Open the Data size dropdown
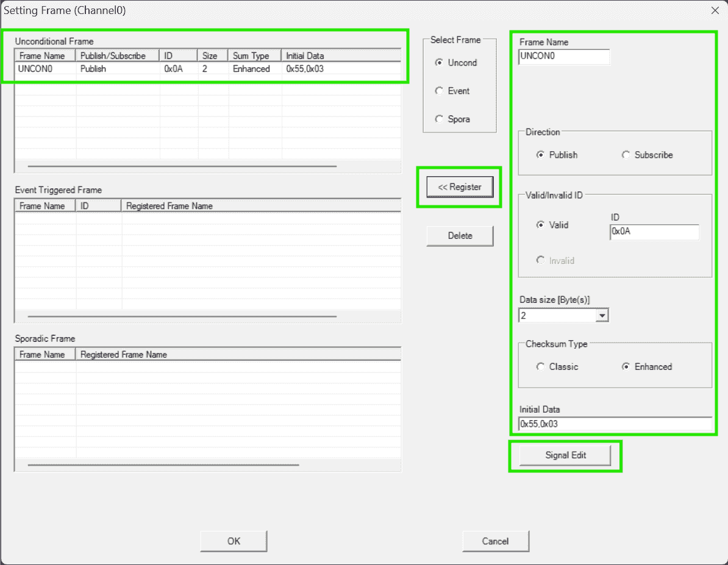This screenshot has height=565, width=728. coord(602,316)
